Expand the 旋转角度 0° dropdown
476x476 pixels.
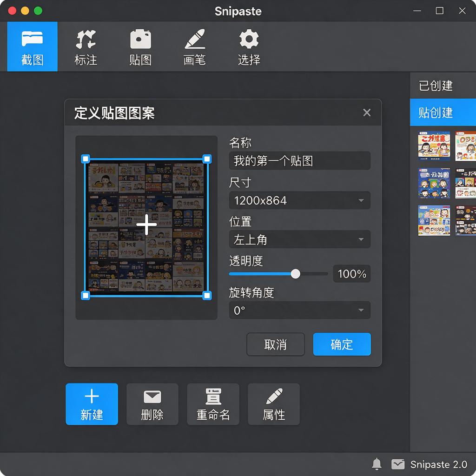(300, 310)
